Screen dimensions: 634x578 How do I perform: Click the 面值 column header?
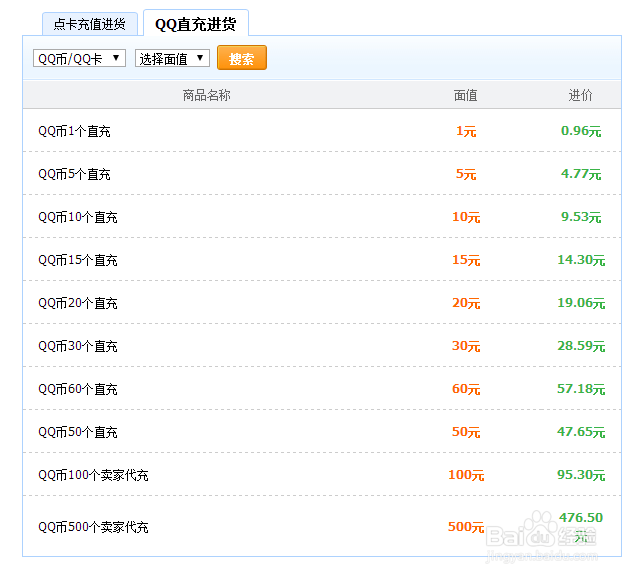466,95
